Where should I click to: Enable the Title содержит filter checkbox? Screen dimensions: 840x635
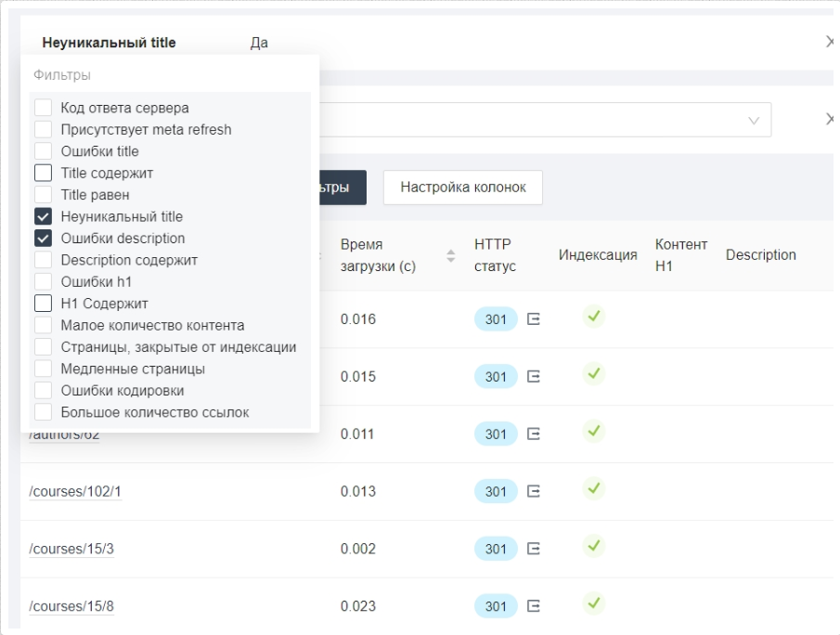click(x=43, y=173)
